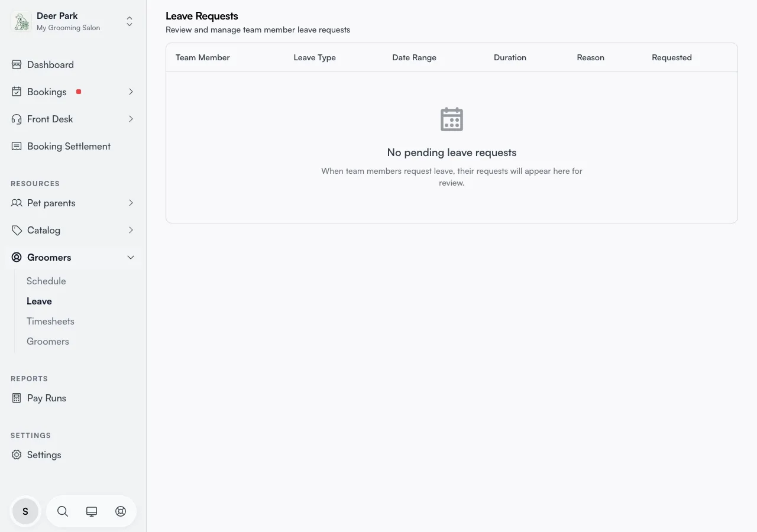This screenshot has height=532, width=757.
Task: Expand the Bookings submenu chevron
Action: tap(131, 92)
